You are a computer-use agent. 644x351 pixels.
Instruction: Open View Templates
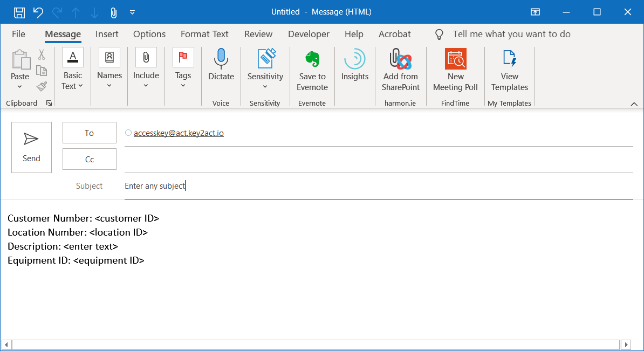[509, 59]
